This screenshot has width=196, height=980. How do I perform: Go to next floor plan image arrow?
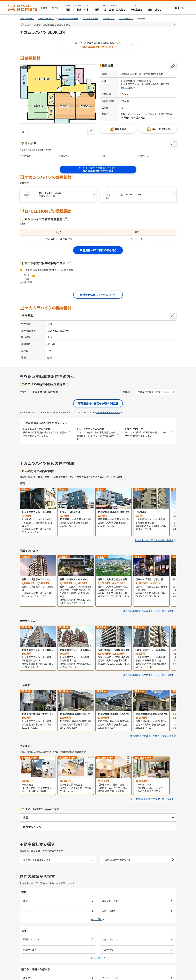click(91, 94)
